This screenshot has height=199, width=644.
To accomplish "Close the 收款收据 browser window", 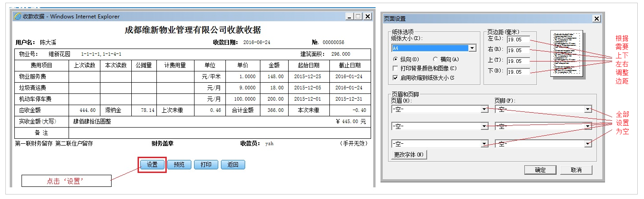I will (367, 16).
